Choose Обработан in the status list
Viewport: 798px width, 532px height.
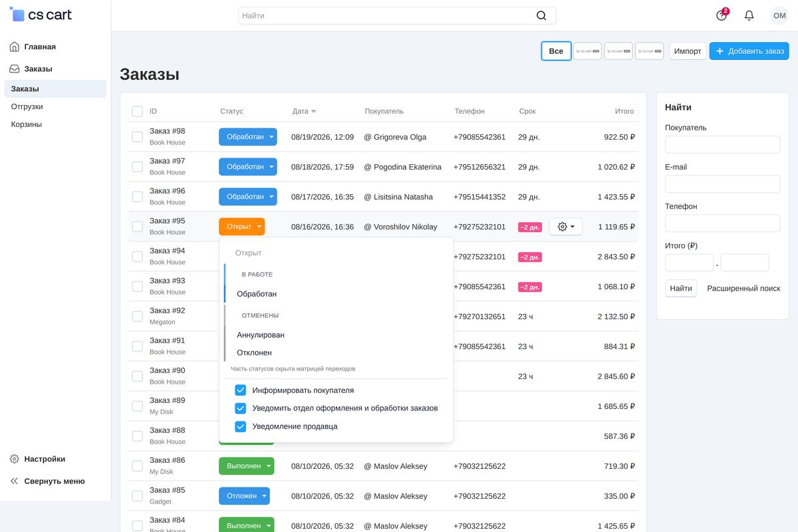(257, 294)
